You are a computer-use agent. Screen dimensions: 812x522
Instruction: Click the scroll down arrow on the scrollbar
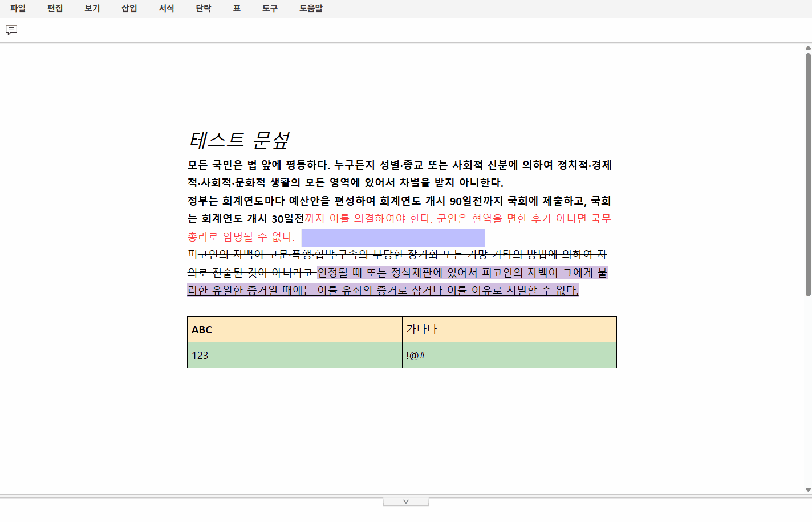pyautogui.click(x=808, y=490)
